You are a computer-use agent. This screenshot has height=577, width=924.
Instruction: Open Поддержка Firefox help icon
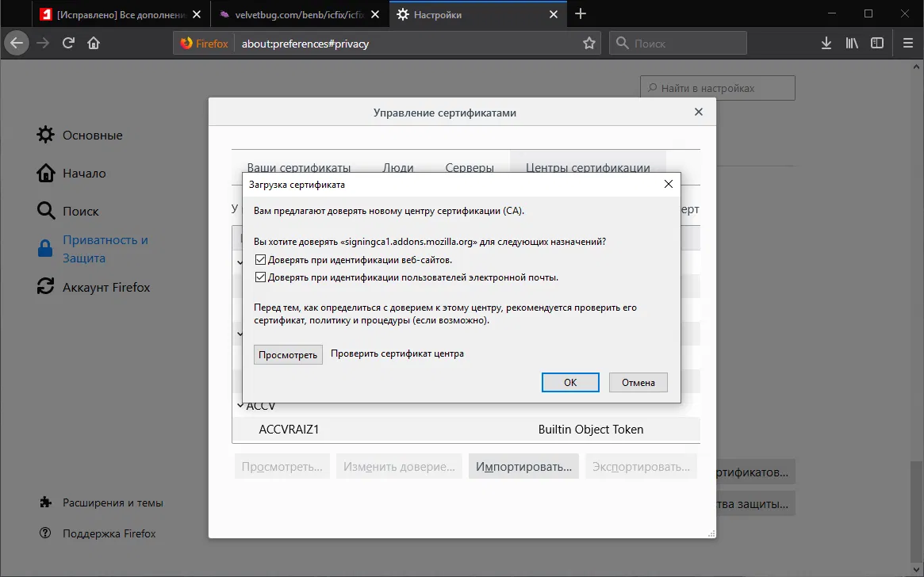[x=45, y=533]
